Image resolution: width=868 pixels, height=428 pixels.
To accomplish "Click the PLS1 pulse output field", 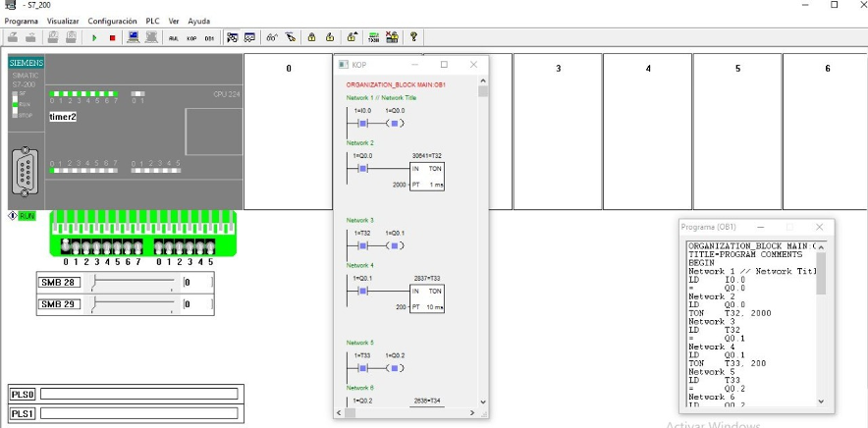I will tap(139, 413).
